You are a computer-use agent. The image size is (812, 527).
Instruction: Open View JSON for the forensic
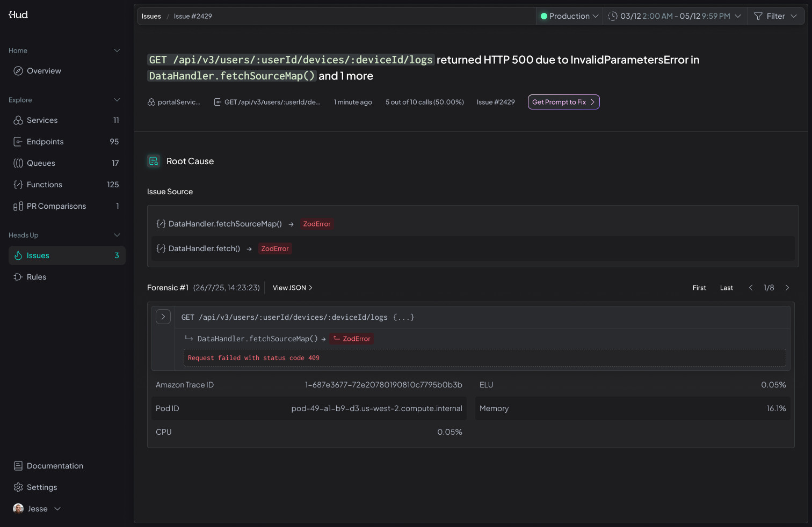pos(292,288)
